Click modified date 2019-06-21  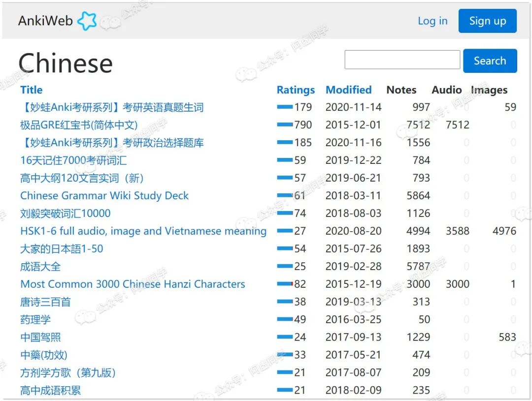coord(353,178)
